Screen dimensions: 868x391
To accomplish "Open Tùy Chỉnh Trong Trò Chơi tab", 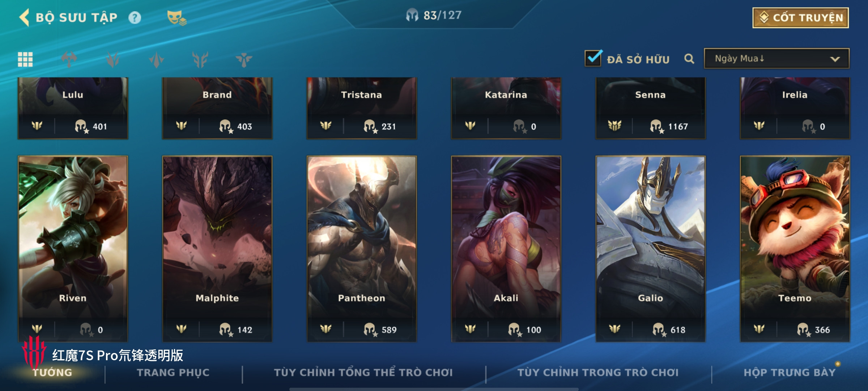I will pyautogui.click(x=598, y=373).
